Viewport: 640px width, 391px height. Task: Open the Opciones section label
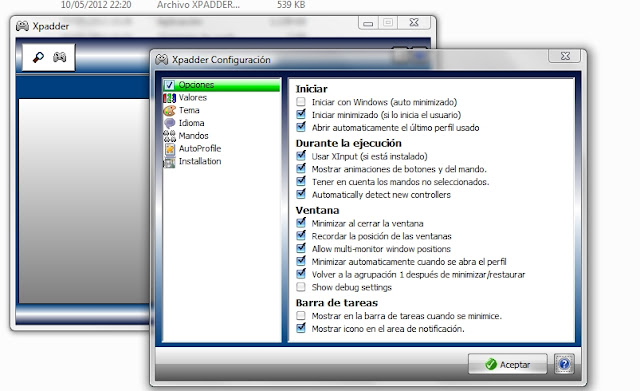tap(196, 85)
